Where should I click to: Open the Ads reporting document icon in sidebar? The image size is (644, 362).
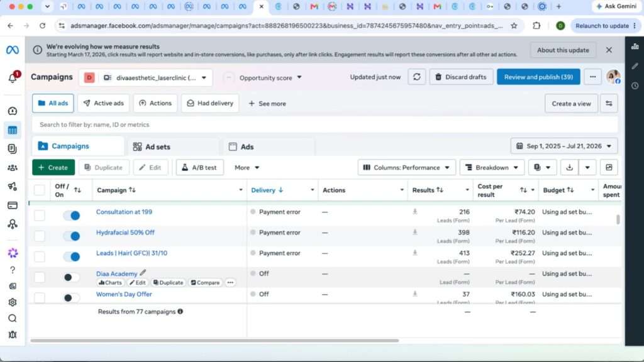point(13,148)
